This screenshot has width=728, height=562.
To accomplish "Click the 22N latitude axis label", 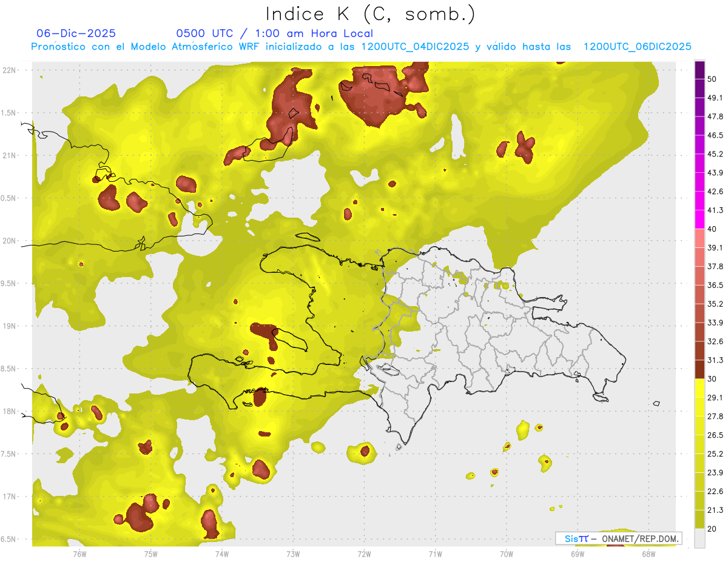I will click(x=10, y=70).
